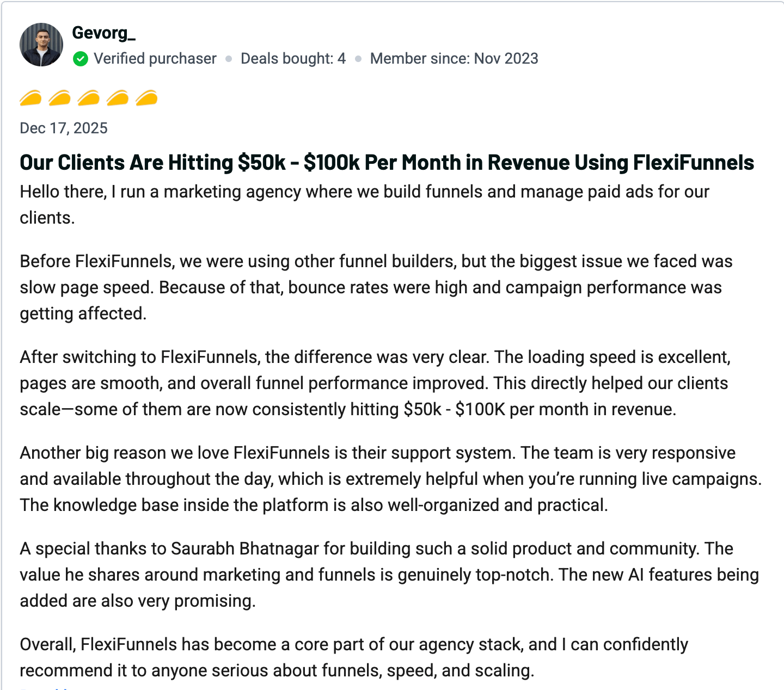Open Gevorg_'s profile avatar photo
784x690 pixels.
click(41, 45)
